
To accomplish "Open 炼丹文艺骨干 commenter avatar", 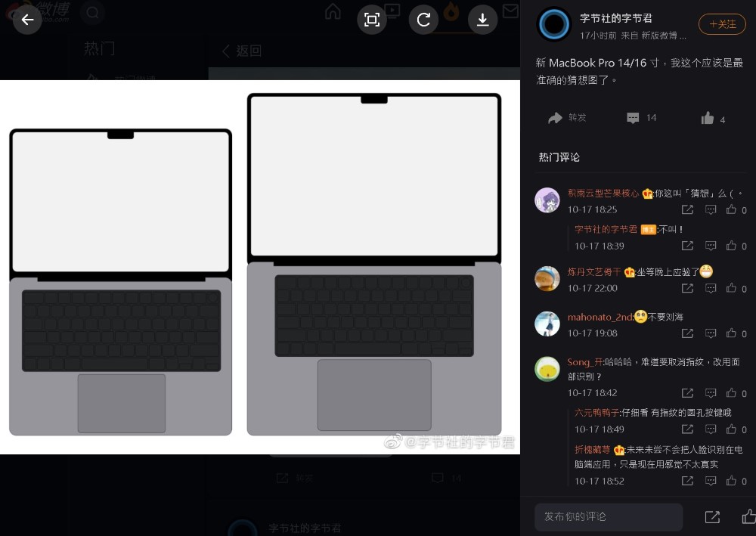I will [547, 279].
